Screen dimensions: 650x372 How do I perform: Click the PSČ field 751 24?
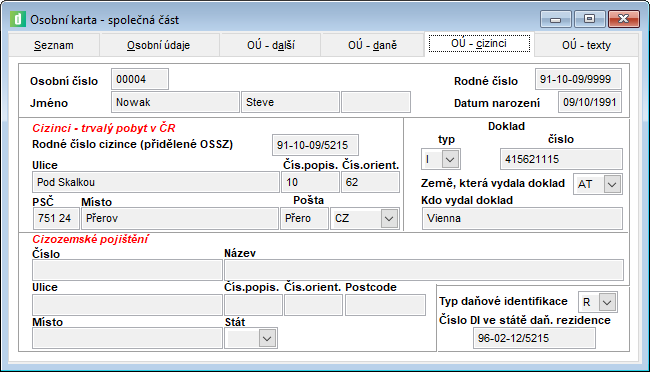[56, 219]
